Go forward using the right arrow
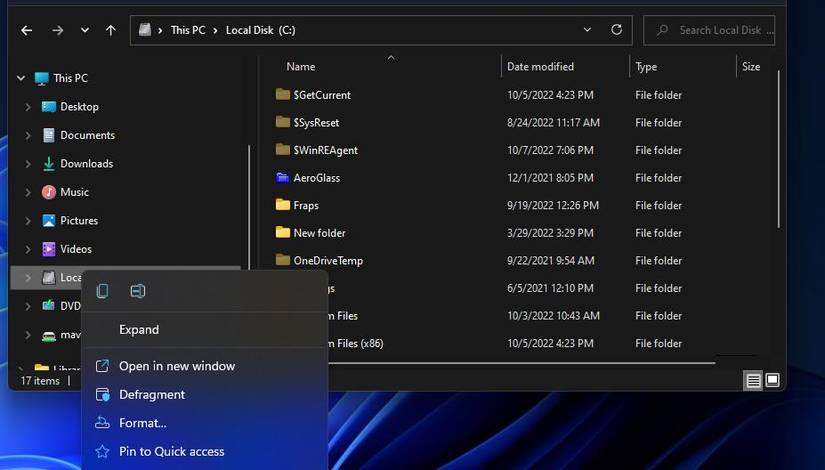This screenshot has width=825, height=470. point(57,31)
